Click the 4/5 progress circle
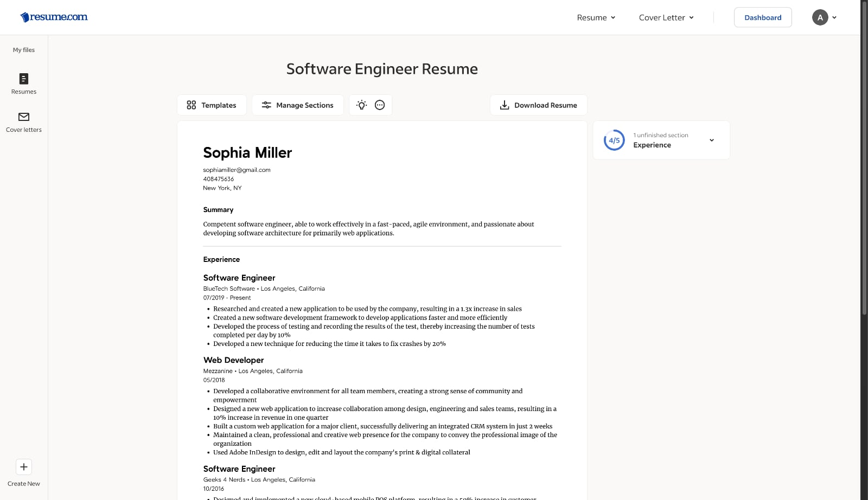The height and width of the screenshot is (500, 868). click(614, 140)
